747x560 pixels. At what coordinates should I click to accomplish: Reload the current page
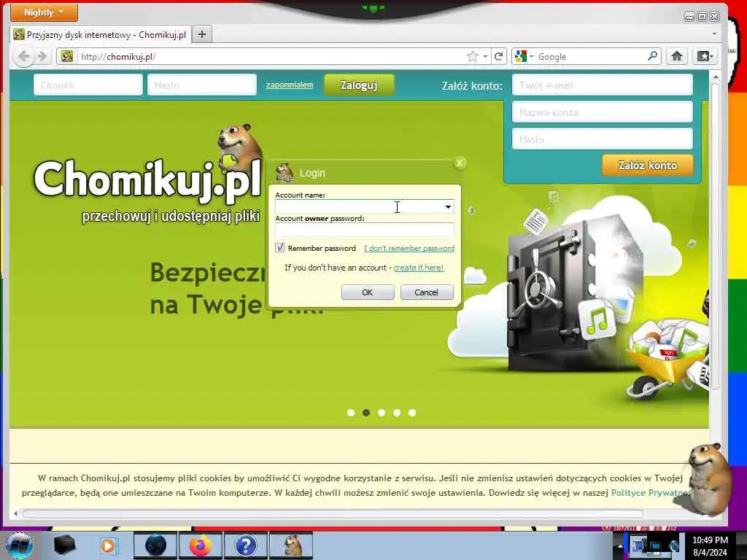[x=499, y=57]
